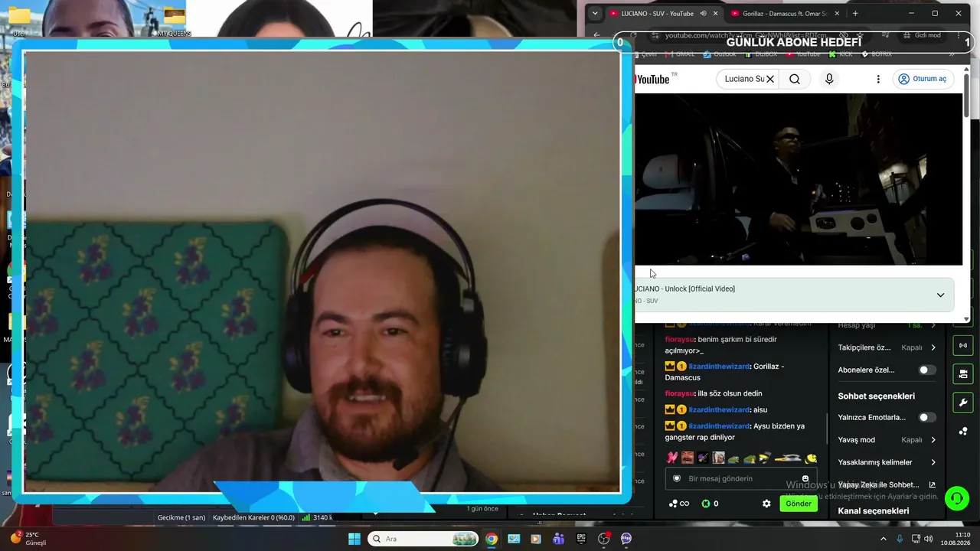Viewport: 980px width, 551px height.
Task: Click Oturum aç sign-in button
Action: point(923,79)
